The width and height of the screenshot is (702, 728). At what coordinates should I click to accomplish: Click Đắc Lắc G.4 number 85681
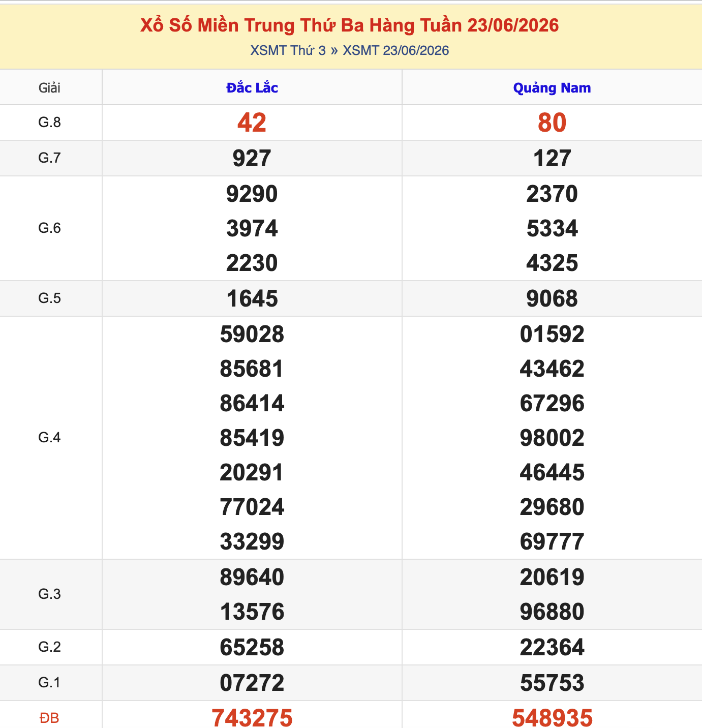tap(252, 369)
